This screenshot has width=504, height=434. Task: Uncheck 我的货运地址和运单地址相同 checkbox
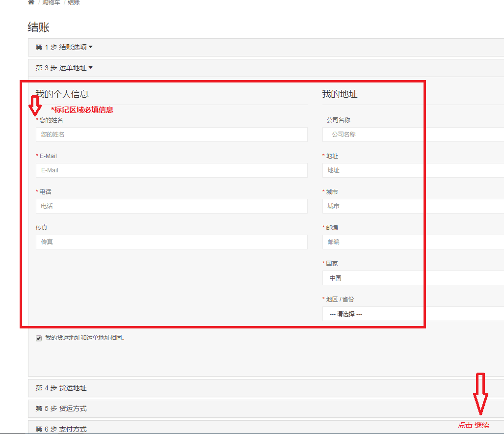(39, 338)
